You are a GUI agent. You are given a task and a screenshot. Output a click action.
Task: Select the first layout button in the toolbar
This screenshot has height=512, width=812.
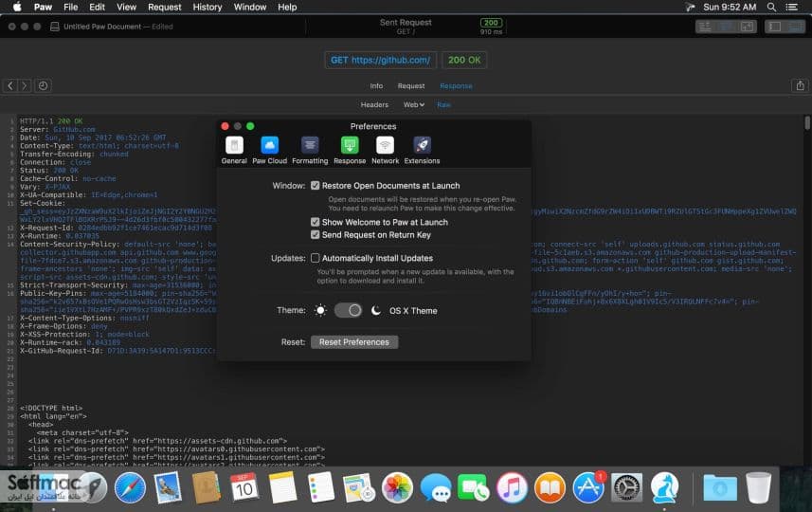click(x=705, y=27)
